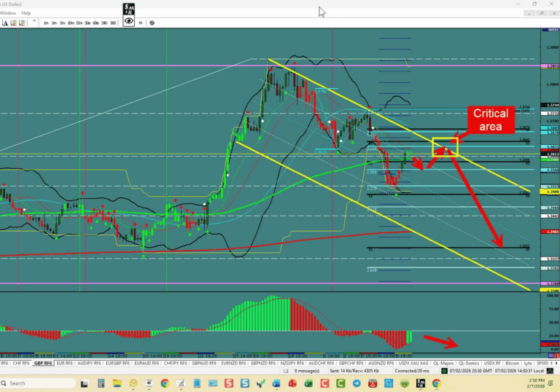Open the blue 'S' app on taskbar
The image size is (560, 392).
coord(245,383)
